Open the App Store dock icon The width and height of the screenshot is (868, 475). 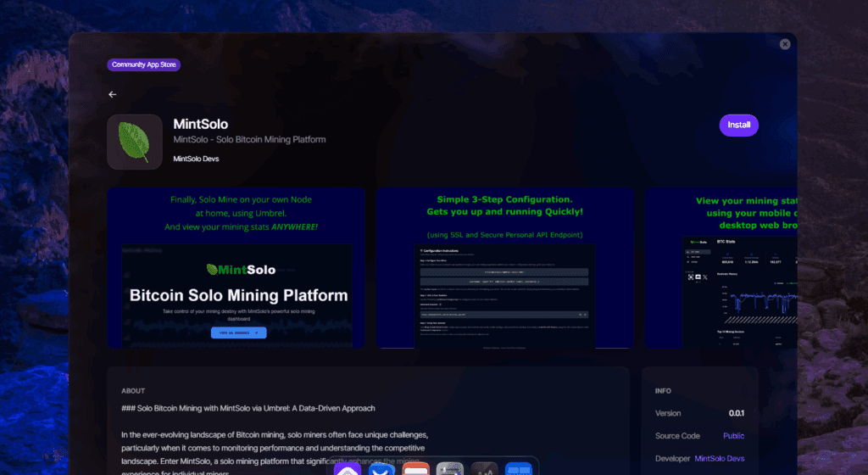[x=381, y=469]
